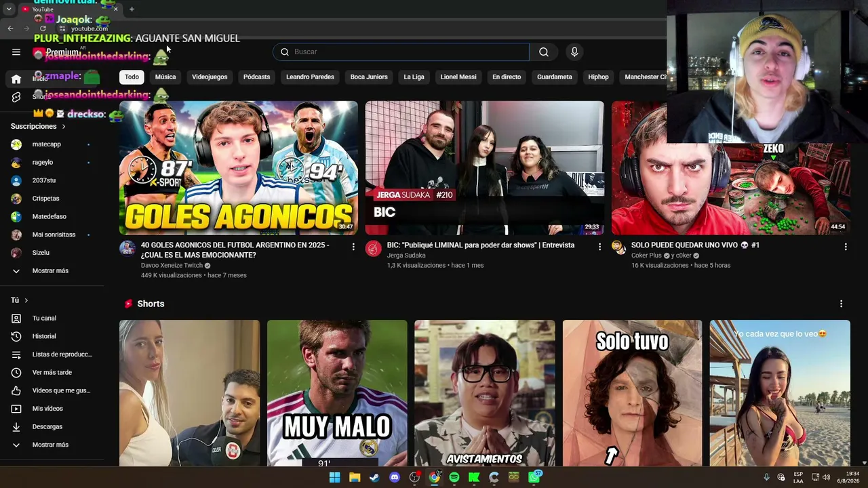Viewport: 868px width, 488px height.
Task: Select the La Liga filter chip
Action: (414, 77)
